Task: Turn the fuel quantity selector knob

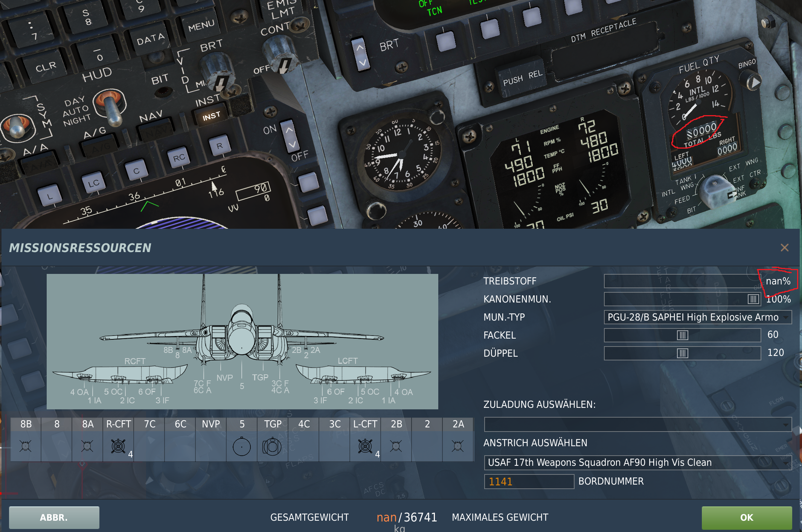Action: click(715, 191)
